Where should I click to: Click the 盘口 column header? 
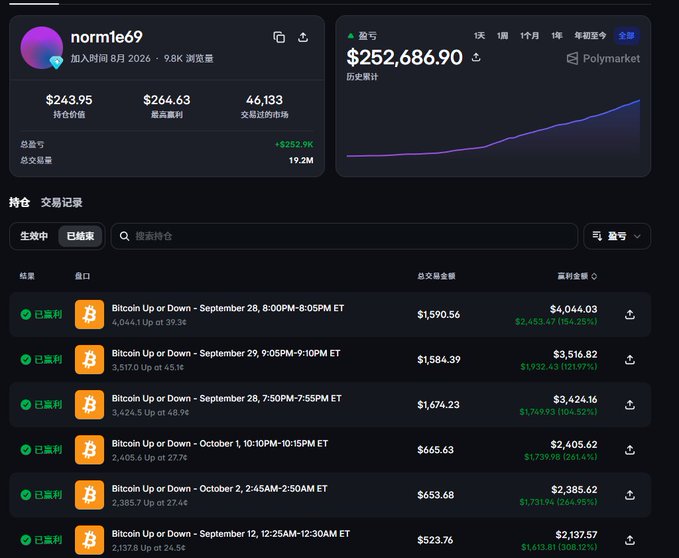pyautogui.click(x=82, y=276)
